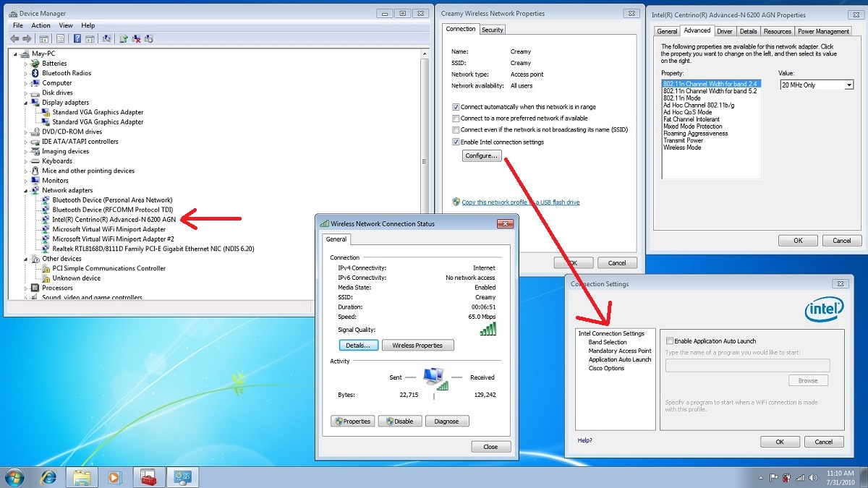Image resolution: width=868 pixels, height=488 pixels.
Task: Click the Batteries category icon in tree
Action: pos(36,64)
